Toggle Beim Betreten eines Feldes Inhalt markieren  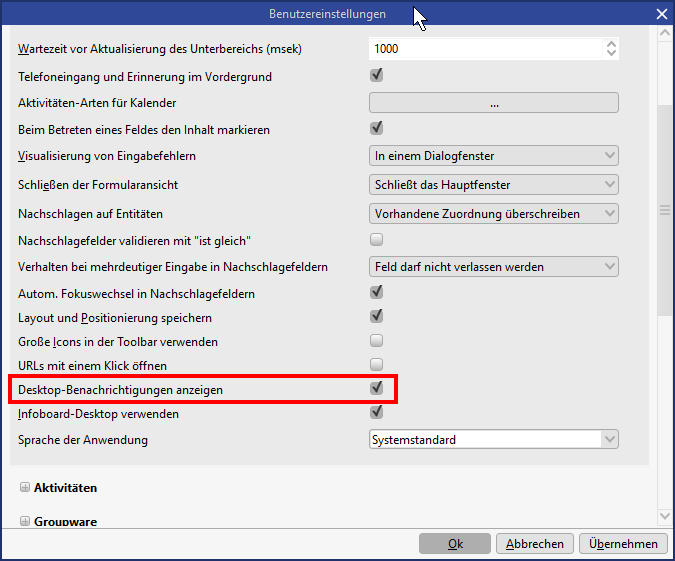click(377, 128)
